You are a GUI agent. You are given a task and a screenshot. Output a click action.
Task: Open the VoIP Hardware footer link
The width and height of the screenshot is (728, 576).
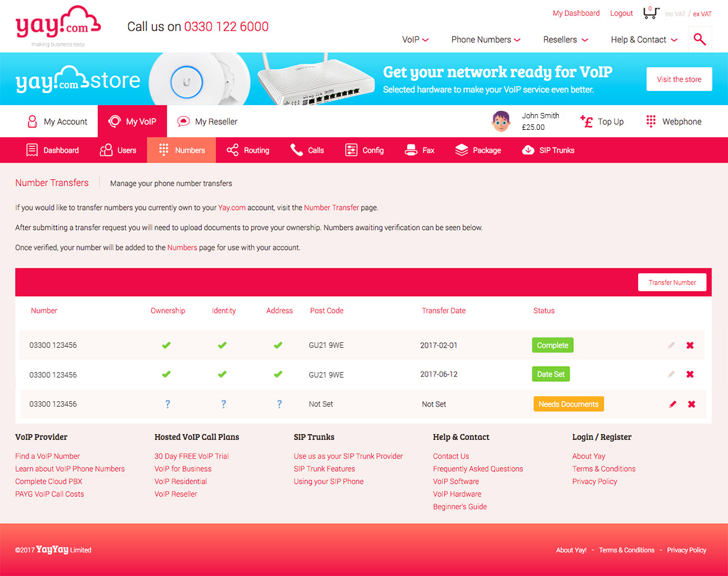point(457,494)
